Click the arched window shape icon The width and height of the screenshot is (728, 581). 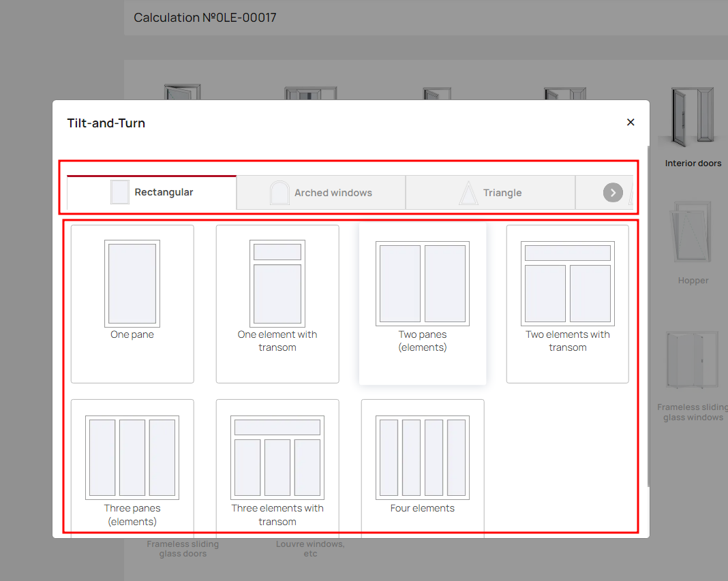click(x=279, y=193)
